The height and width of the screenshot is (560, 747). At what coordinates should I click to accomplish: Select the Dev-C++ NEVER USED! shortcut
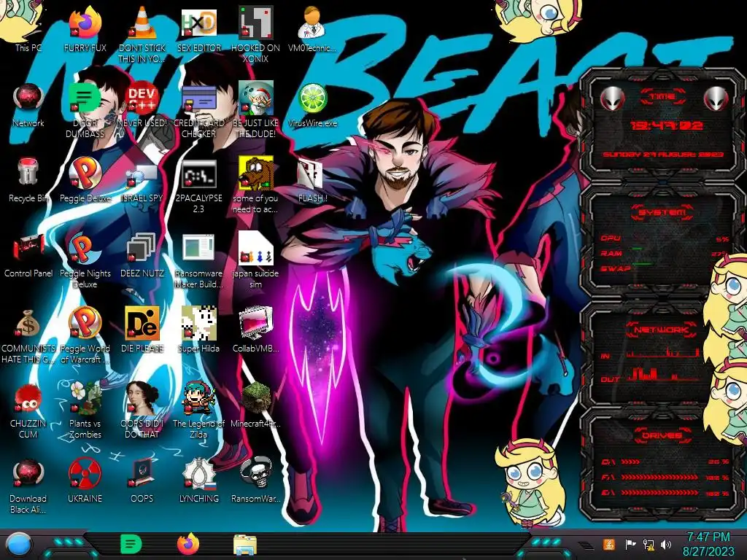(142, 104)
